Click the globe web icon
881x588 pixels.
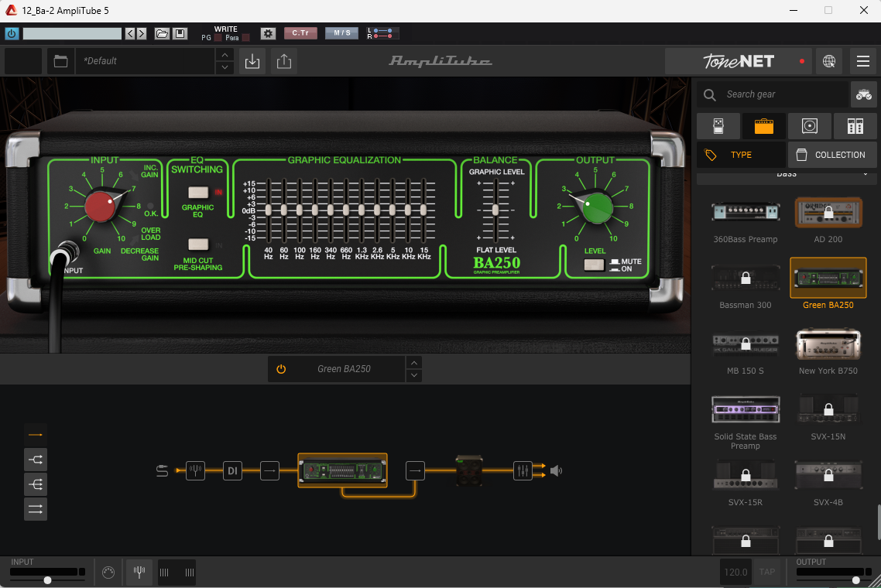(829, 61)
